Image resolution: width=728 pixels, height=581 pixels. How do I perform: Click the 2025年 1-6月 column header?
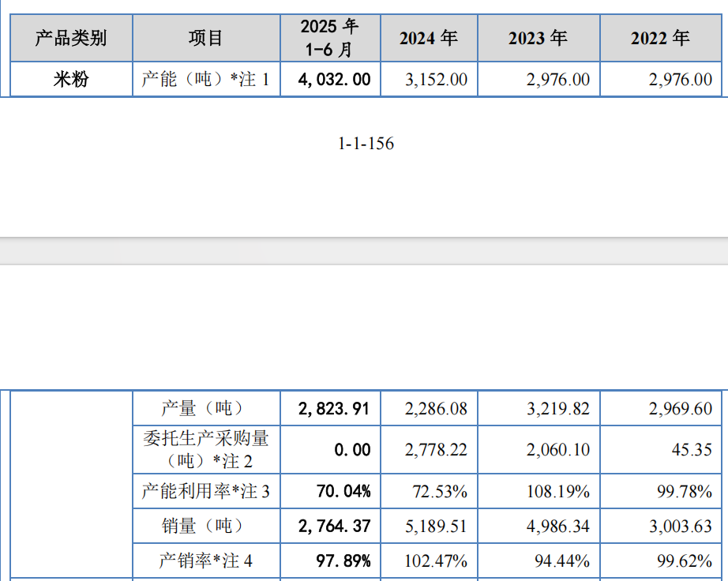pyautogui.click(x=330, y=37)
